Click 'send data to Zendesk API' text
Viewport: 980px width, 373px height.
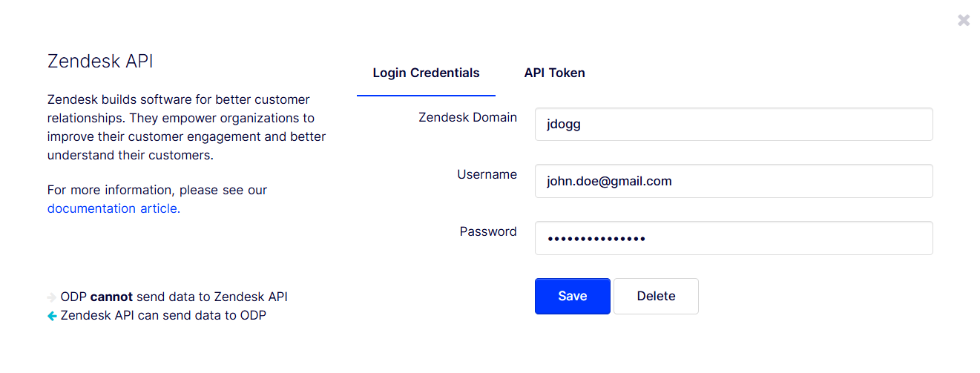(x=212, y=297)
